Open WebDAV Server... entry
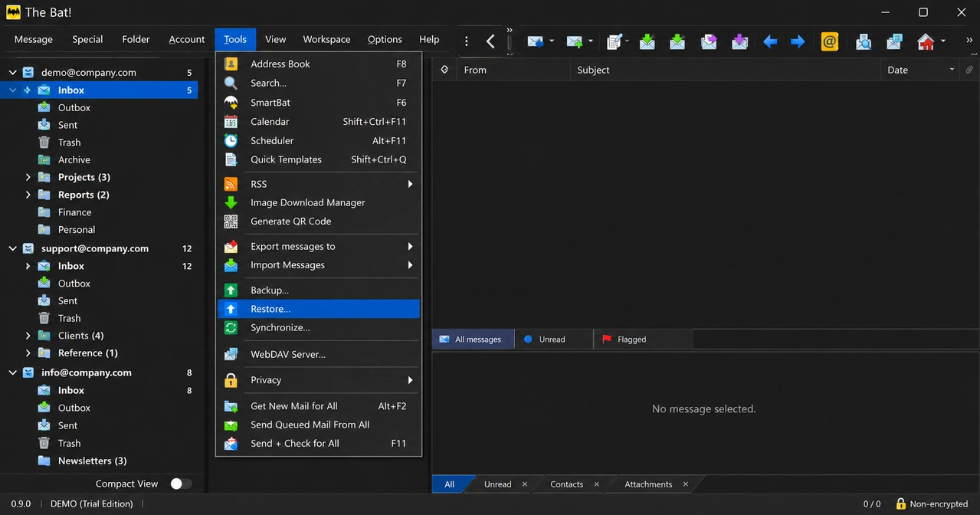The height and width of the screenshot is (515, 980). (x=318, y=354)
